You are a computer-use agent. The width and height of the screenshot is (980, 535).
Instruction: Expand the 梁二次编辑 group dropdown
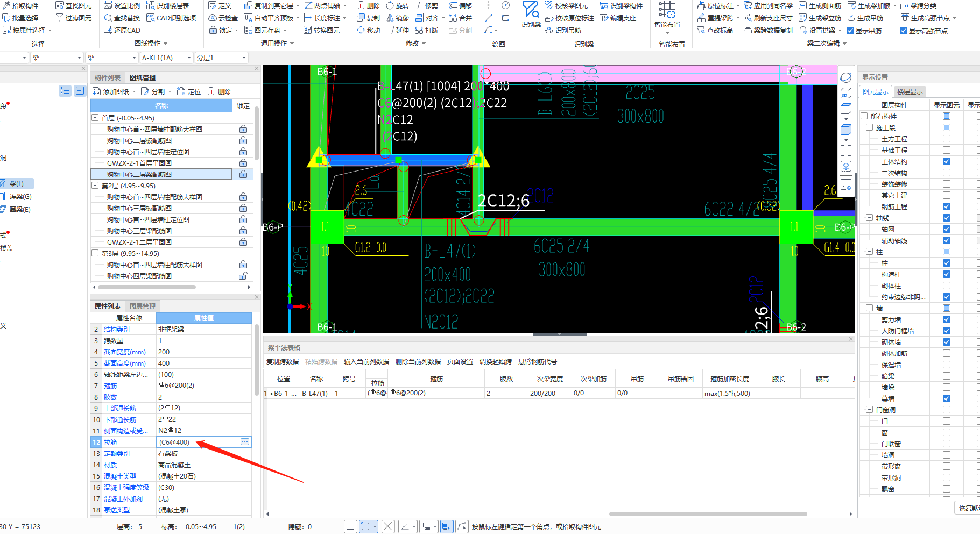coord(845,44)
